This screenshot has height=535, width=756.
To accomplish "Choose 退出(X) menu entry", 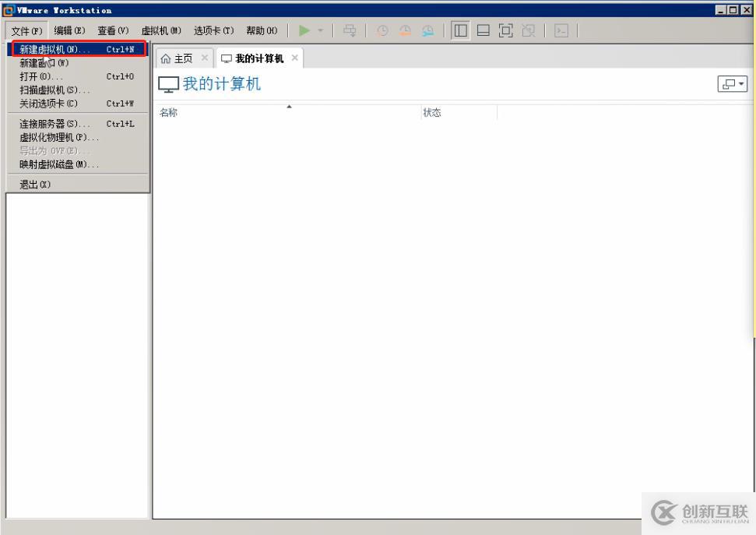I will [x=78, y=185].
